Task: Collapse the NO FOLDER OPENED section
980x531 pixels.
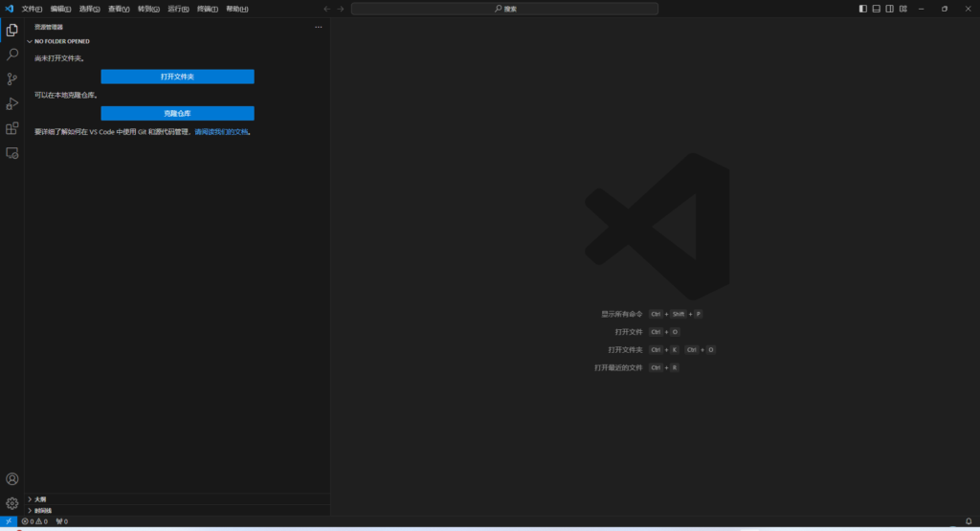Action: 62,41
